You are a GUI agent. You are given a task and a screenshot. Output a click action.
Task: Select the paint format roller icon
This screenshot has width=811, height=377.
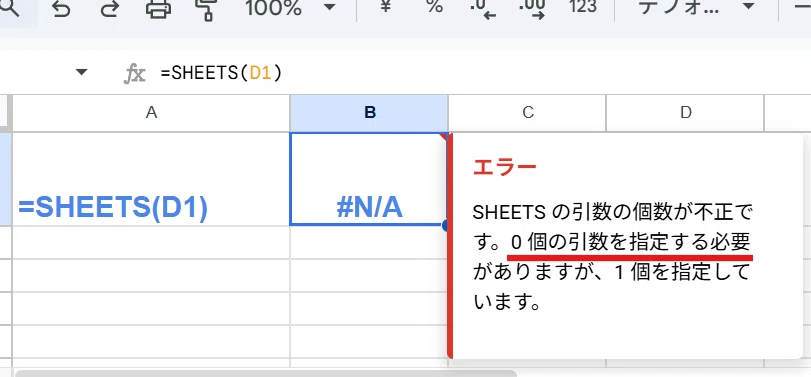[206, 9]
